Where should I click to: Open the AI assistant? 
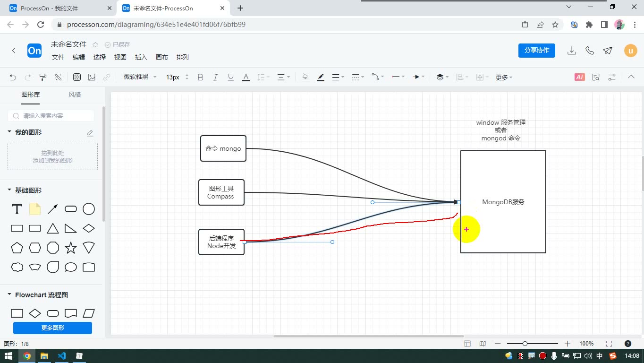click(x=579, y=77)
